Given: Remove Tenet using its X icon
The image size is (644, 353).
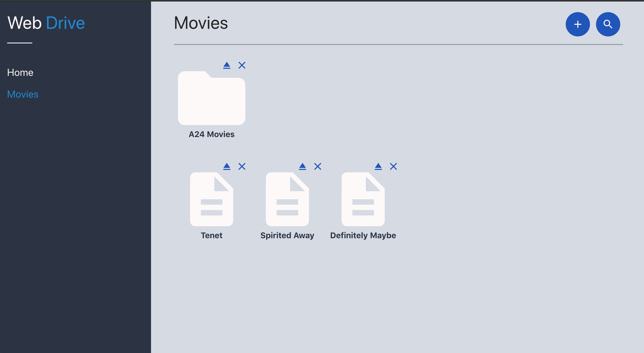Looking at the screenshot, I should [x=242, y=166].
